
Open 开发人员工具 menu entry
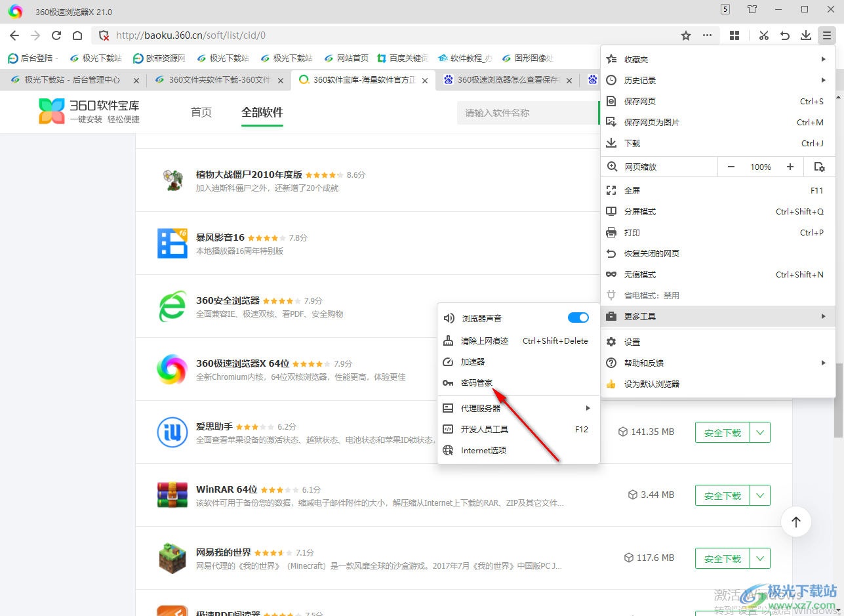519,429
